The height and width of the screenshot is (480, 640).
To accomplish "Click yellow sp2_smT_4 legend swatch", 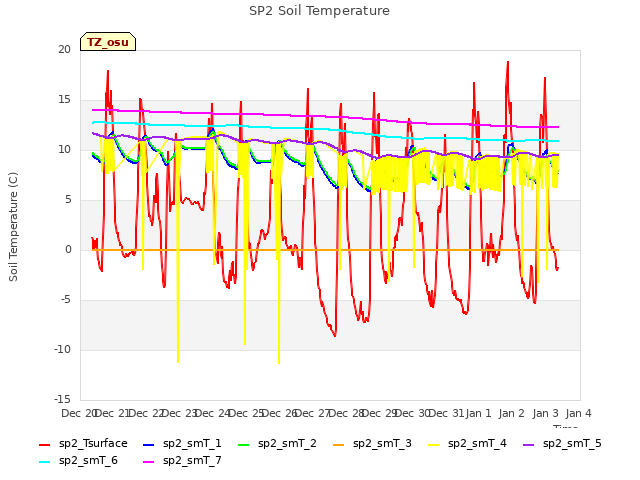I will pos(434,444).
